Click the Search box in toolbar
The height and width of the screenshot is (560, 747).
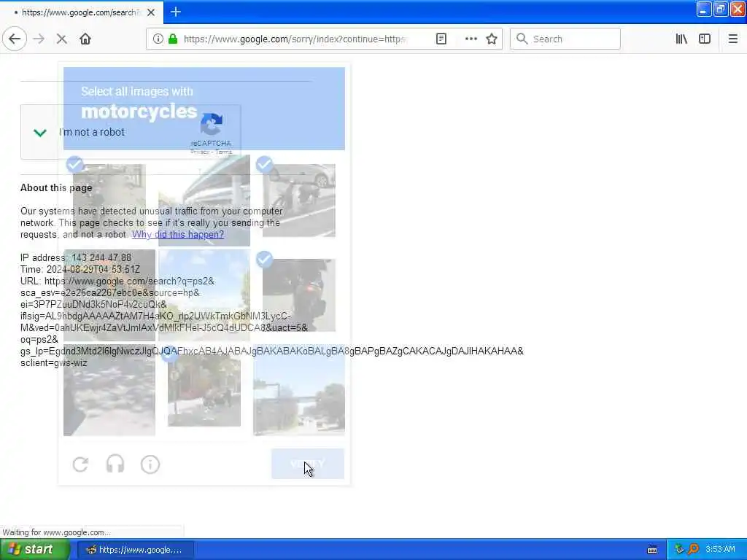click(x=565, y=39)
